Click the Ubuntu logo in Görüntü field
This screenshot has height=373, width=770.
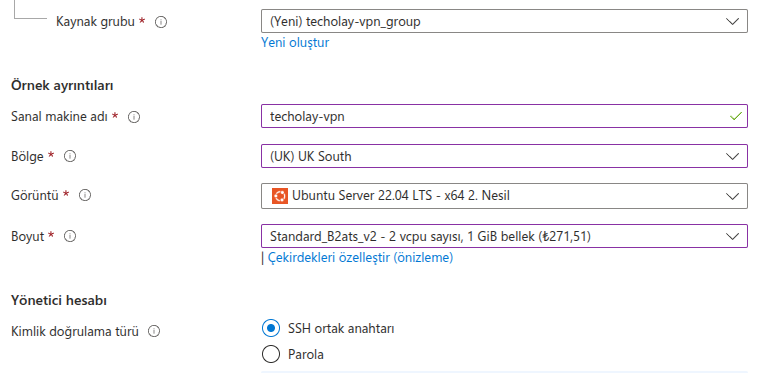[x=279, y=196]
